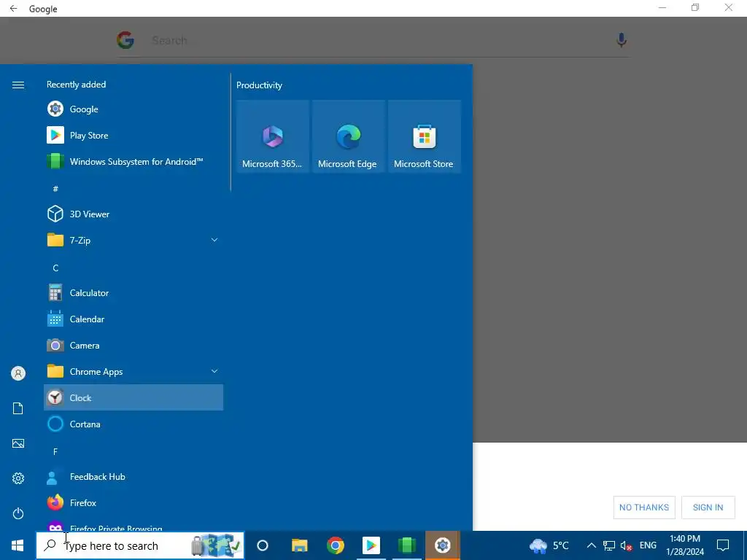Open Cortana circle on the taskbar
Screen dimensions: 747x560
[263, 545]
